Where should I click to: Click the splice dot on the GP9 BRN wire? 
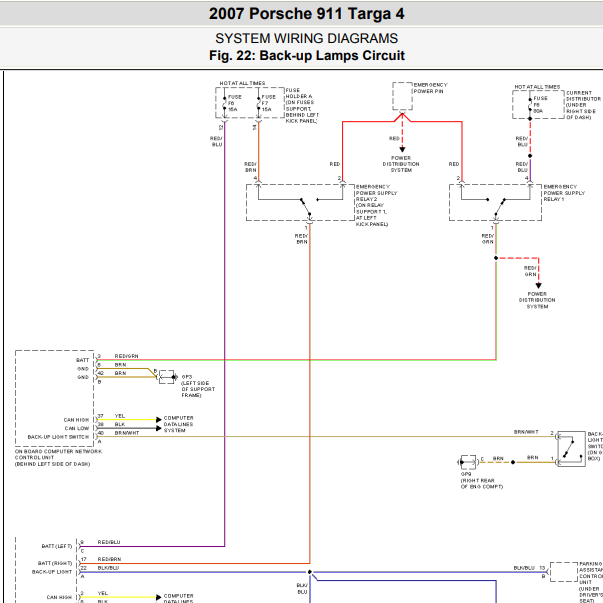point(513,462)
